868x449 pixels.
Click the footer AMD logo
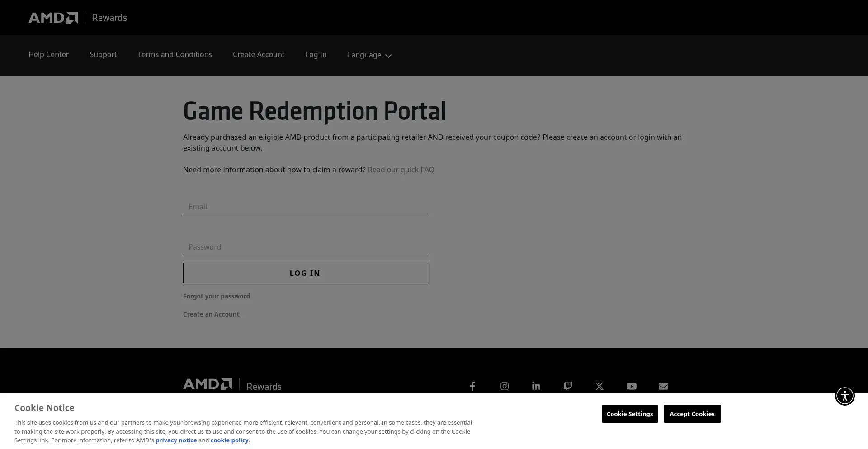[208, 384]
